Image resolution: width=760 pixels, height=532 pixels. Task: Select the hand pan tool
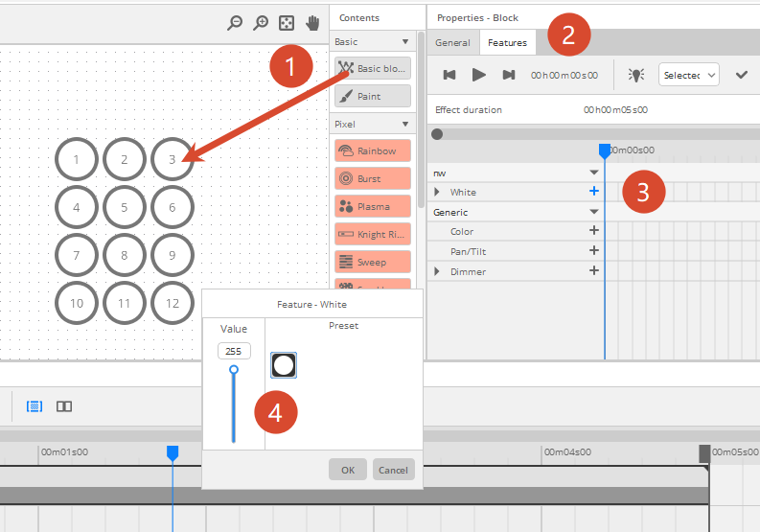(312, 23)
